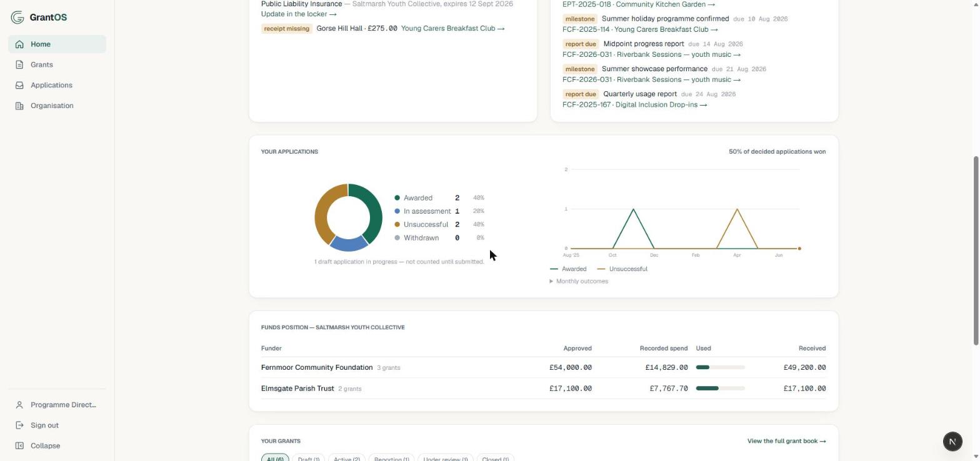Image resolution: width=980 pixels, height=461 pixels.
Task: Collapse the sidebar using Collapse label
Action: click(x=45, y=446)
